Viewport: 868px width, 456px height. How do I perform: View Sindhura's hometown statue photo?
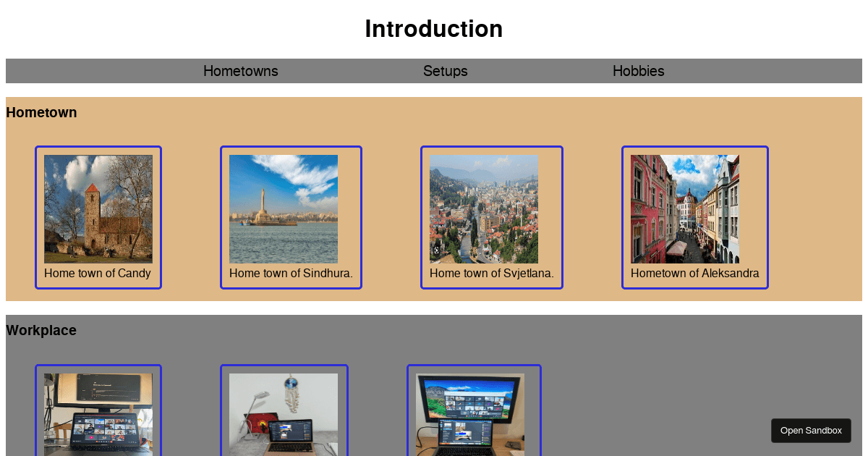pos(284,209)
